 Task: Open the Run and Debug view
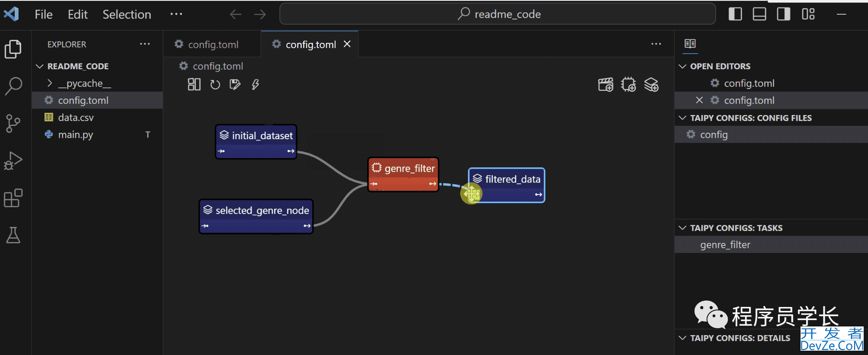[13, 161]
